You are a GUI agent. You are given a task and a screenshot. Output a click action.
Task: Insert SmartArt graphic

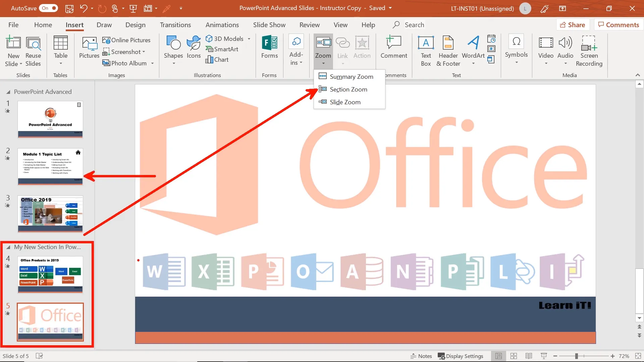tap(222, 49)
